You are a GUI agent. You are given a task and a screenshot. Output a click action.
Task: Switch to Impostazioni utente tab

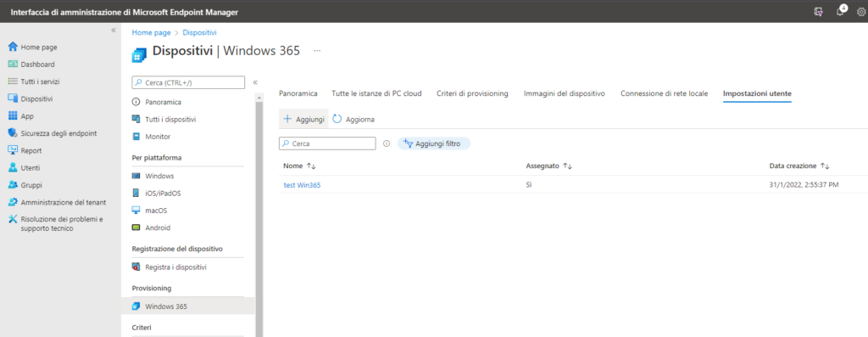[x=757, y=93]
